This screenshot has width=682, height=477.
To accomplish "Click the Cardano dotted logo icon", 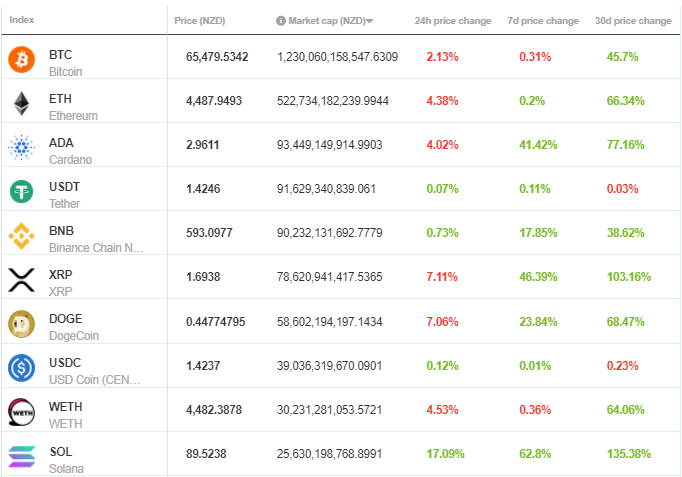I will click(x=21, y=147).
